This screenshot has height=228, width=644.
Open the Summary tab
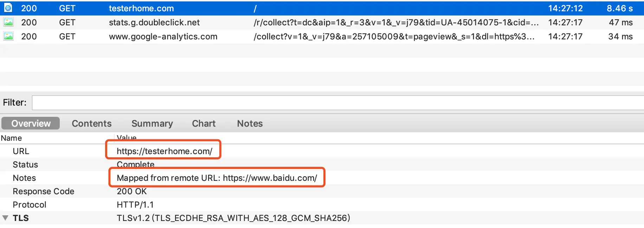pyautogui.click(x=152, y=123)
